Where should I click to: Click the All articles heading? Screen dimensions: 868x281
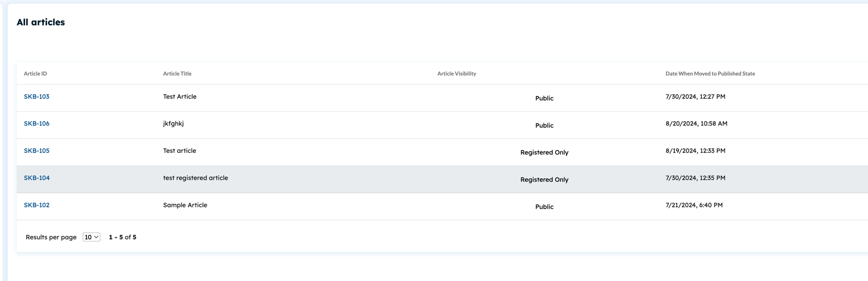tap(41, 22)
